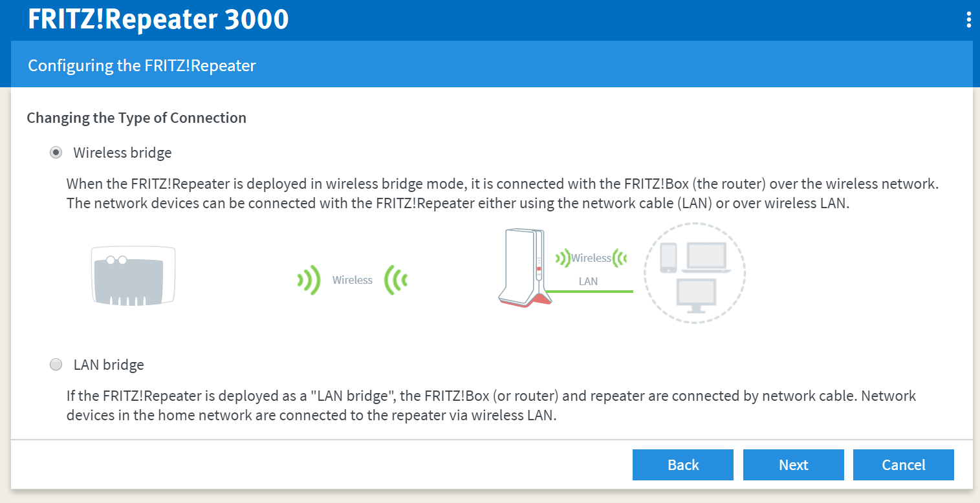Click the "Configuring the FRITZ!Repeater" header bar
Image resolution: width=980 pixels, height=503 pixels.
click(x=492, y=65)
